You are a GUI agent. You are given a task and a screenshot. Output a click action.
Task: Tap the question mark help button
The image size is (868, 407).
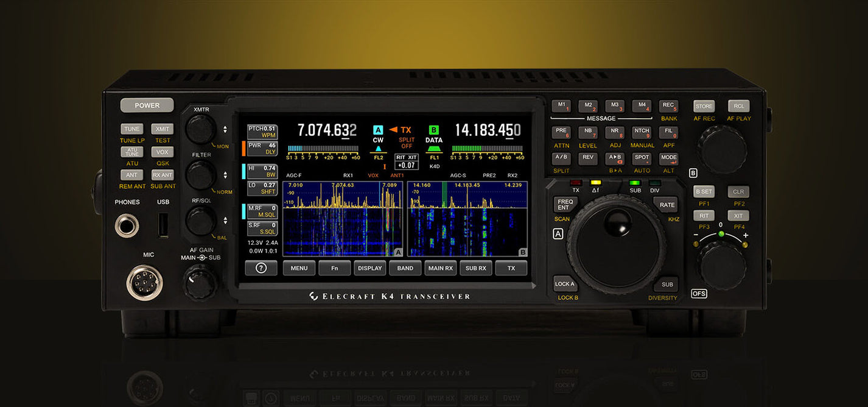coord(261,268)
